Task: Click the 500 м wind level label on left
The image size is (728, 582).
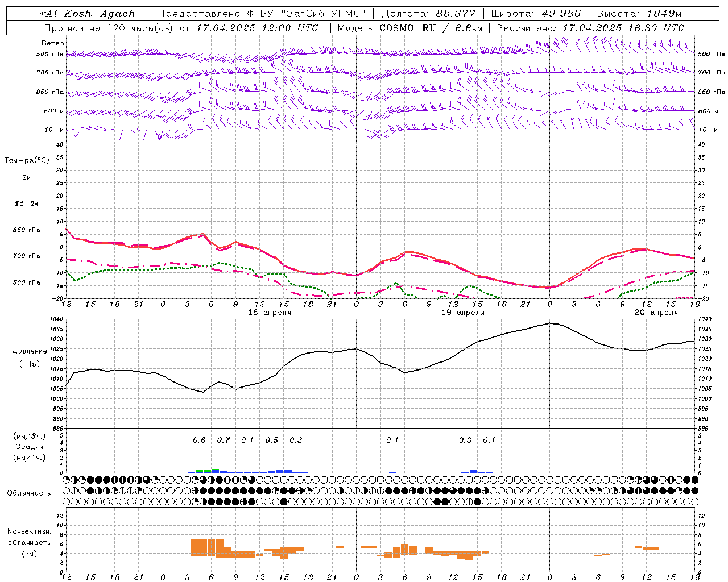Action: point(54,111)
